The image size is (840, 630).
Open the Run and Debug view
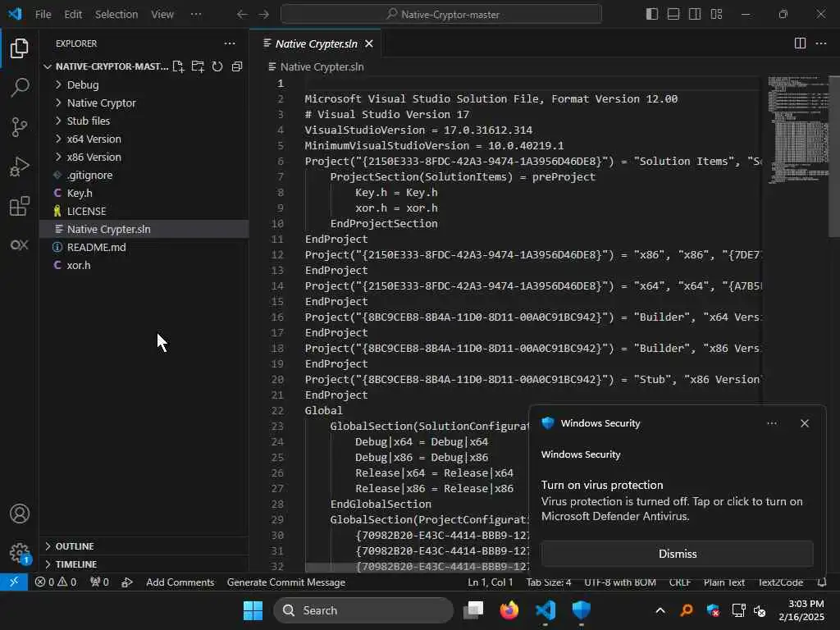coord(20,167)
